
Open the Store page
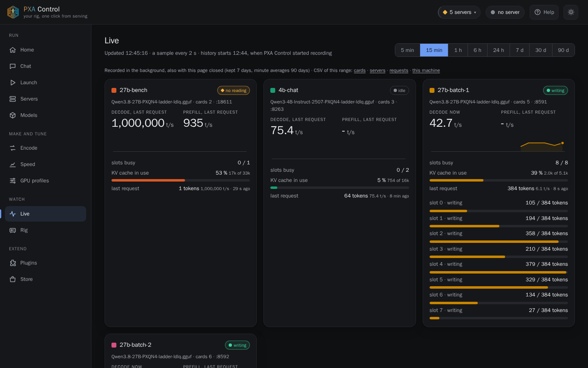point(45,279)
